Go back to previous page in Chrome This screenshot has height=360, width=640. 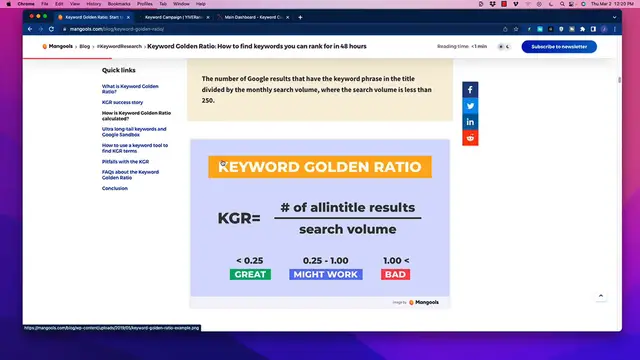30,29
